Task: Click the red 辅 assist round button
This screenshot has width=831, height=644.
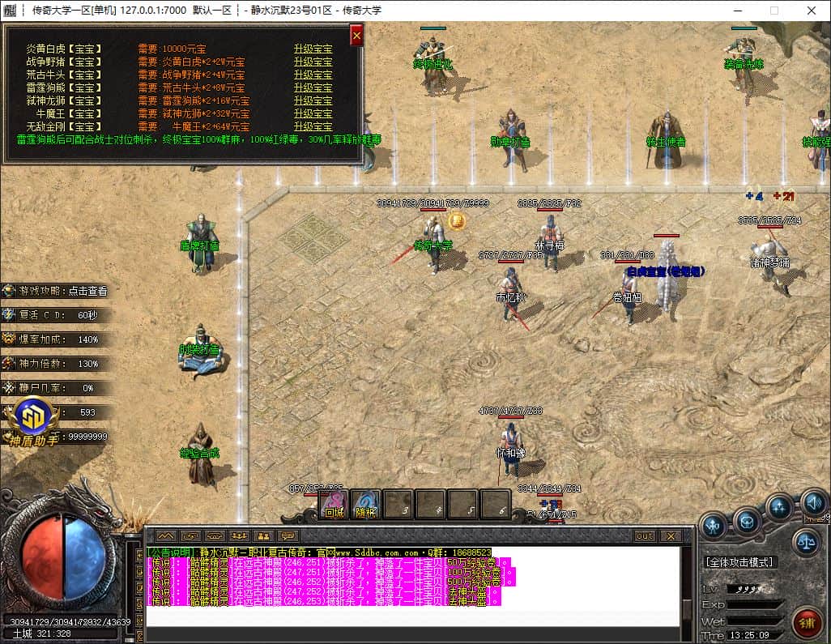Action: (x=806, y=623)
